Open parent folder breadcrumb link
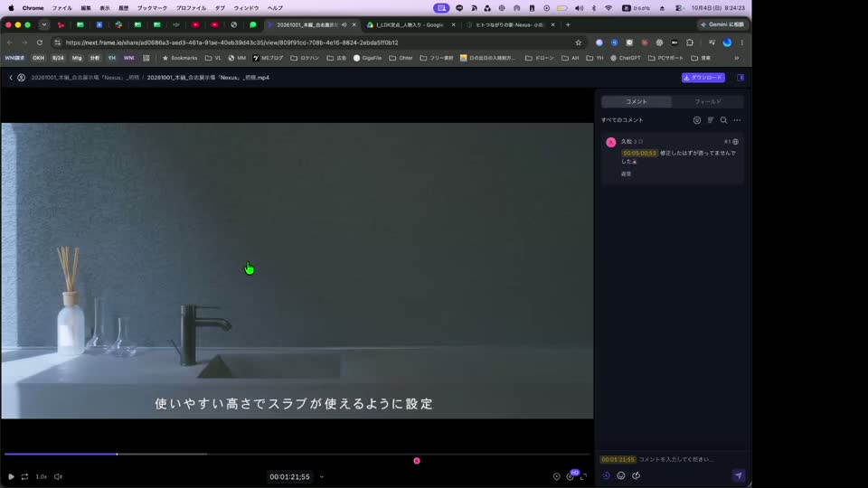The width and height of the screenshot is (868, 488). [x=85, y=78]
